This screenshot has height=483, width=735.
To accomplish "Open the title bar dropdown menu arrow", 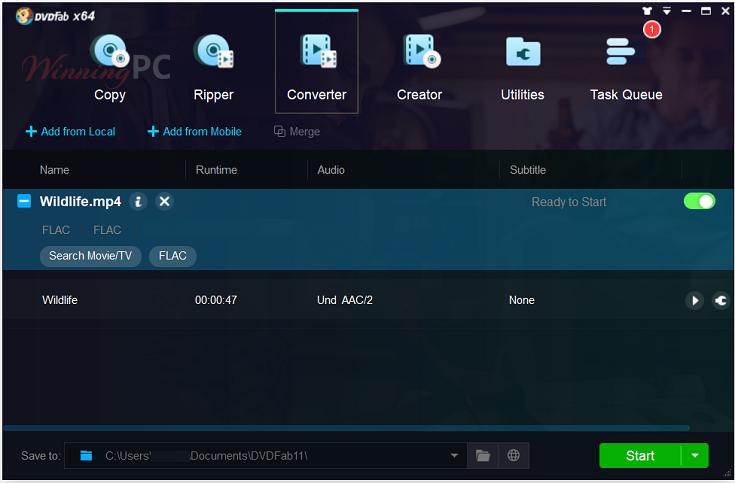I will coord(667,11).
